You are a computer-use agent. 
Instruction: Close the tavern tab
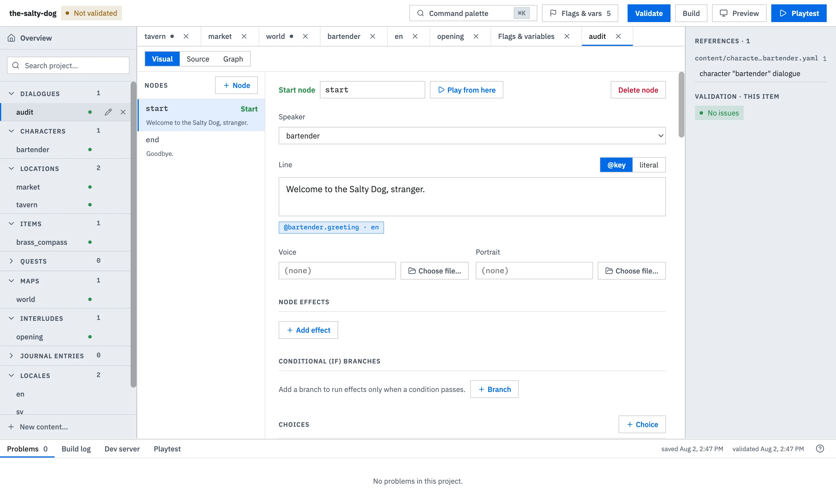(186, 36)
